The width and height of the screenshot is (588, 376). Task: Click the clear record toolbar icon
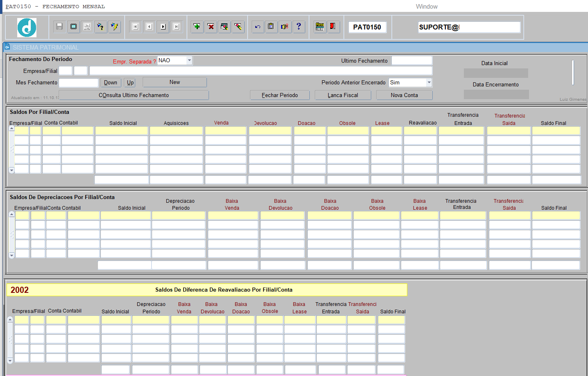225,27
